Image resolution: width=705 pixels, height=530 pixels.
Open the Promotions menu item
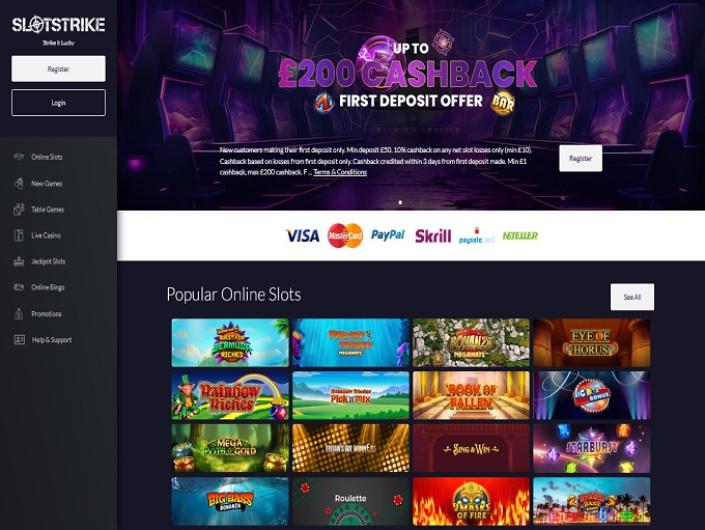click(x=46, y=314)
